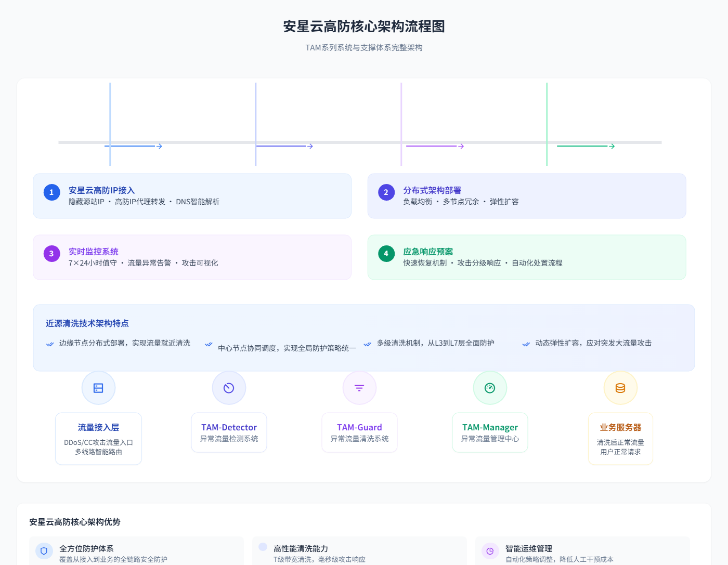Image resolution: width=728 pixels, height=565 pixels.
Task: Click the number 1 badge for 安星云高防IP接入
Action: point(51,192)
